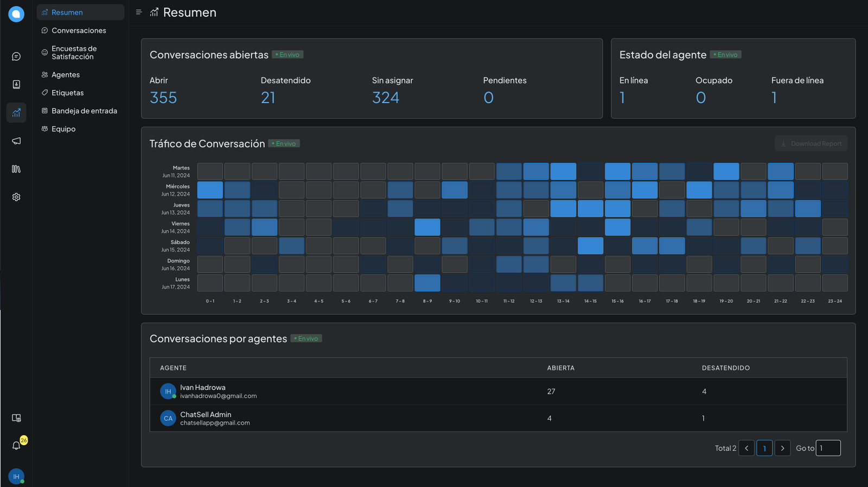
Task: Click the Sábado 14-15 heatmap cell
Action: click(590, 246)
